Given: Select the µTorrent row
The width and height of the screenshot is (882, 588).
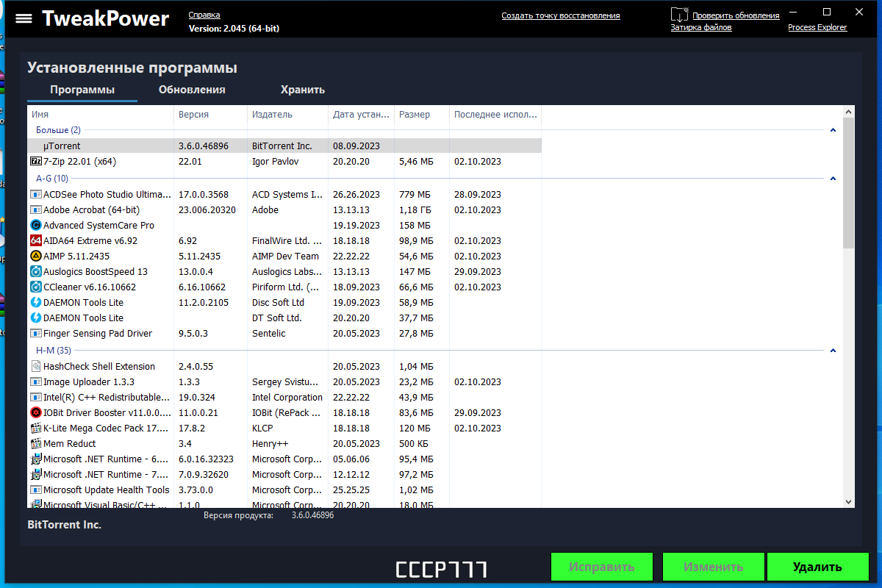Looking at the screenshot, I should click(x=284, y=146).
